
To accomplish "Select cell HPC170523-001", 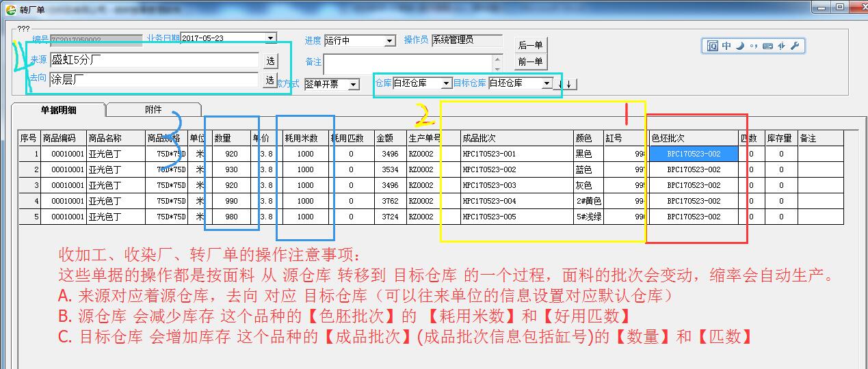I will pos(517,154).
